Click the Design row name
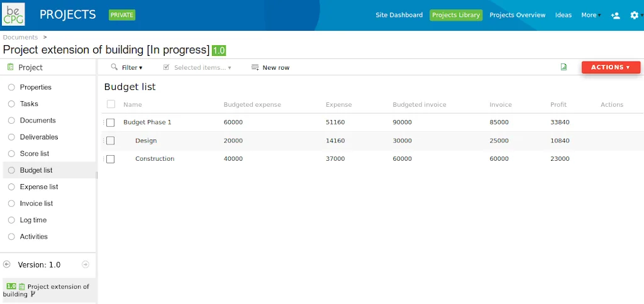 pyautogui.click(x=146, y=141)
